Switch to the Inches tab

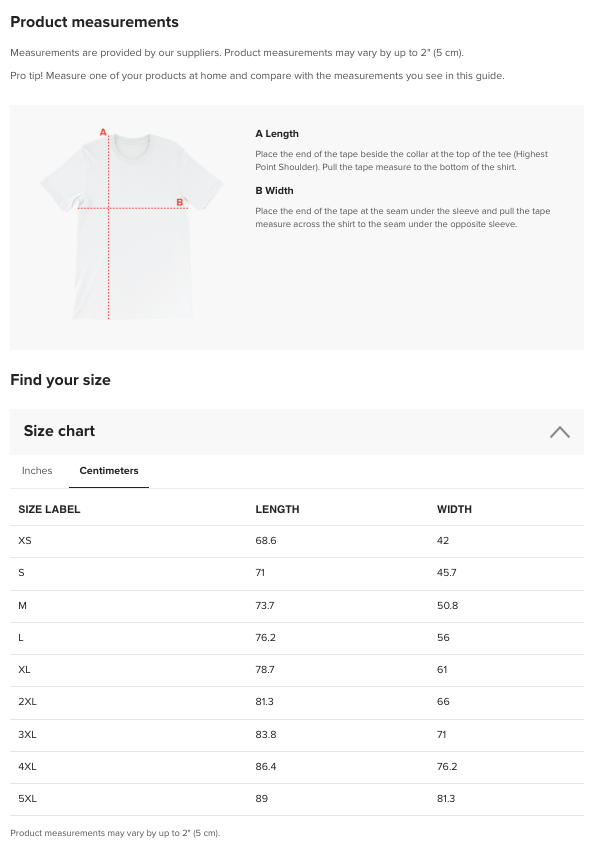[37, 471]
